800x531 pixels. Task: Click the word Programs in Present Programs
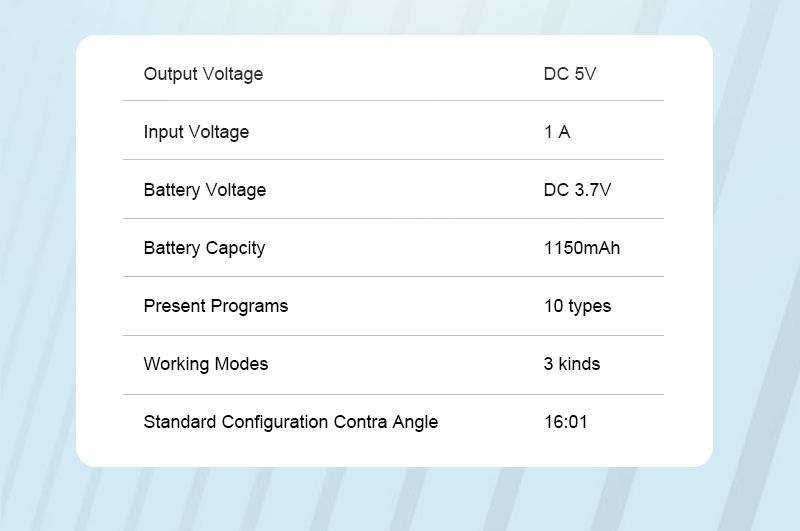pyautogui.click(x=249, y=307)
